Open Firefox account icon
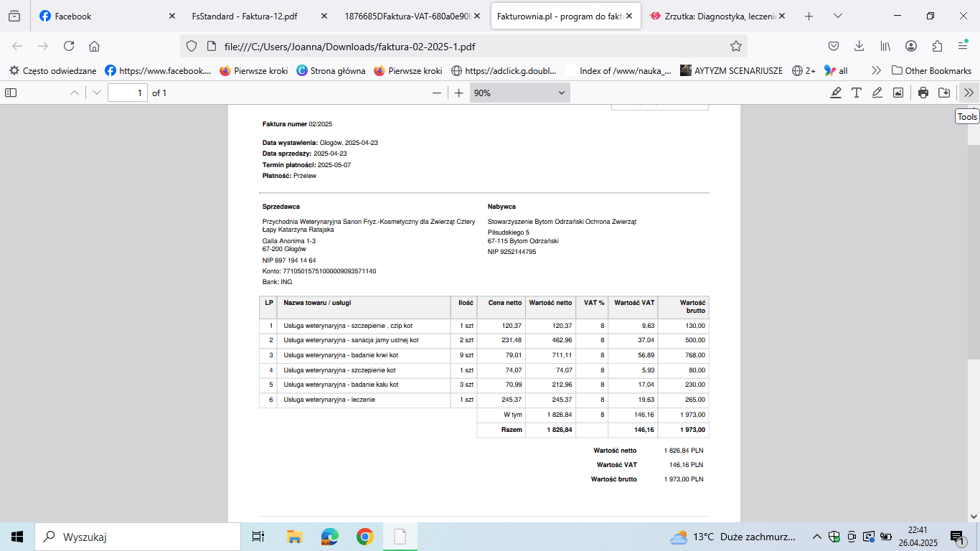The height and width of the screenshot is (551, 980). point(911,46)
